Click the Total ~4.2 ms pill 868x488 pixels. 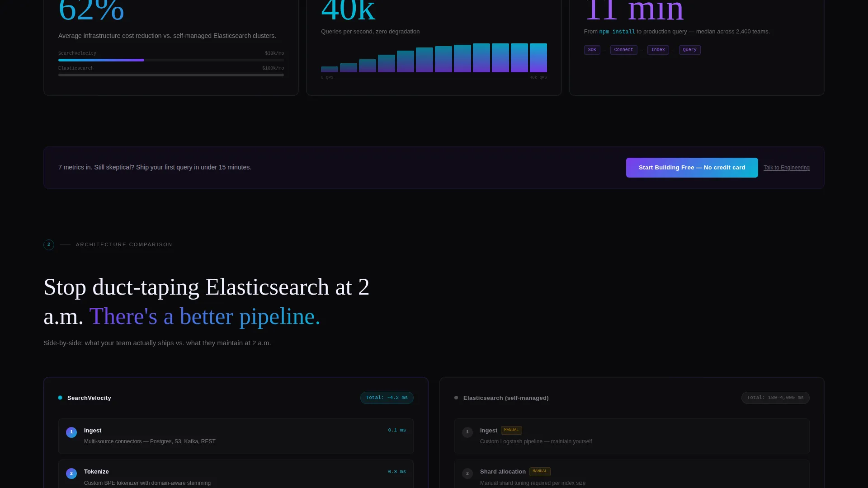click(387, 398)
